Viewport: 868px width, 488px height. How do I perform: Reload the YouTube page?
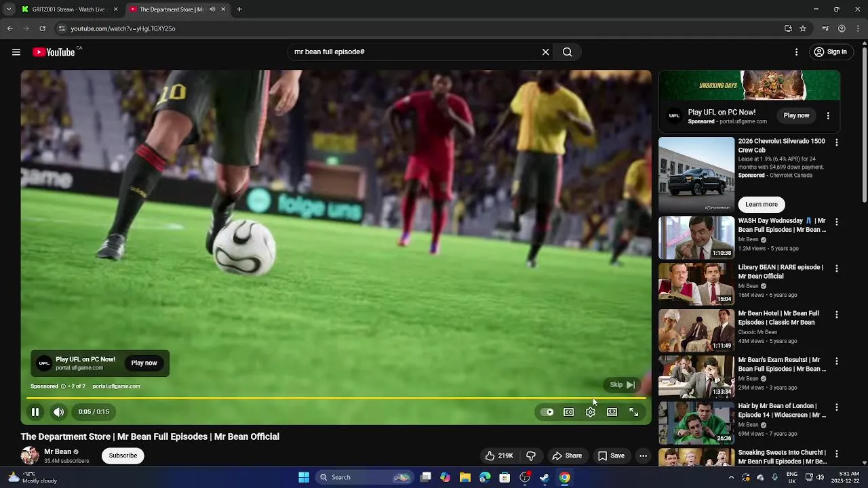click(x=42, y=28)
